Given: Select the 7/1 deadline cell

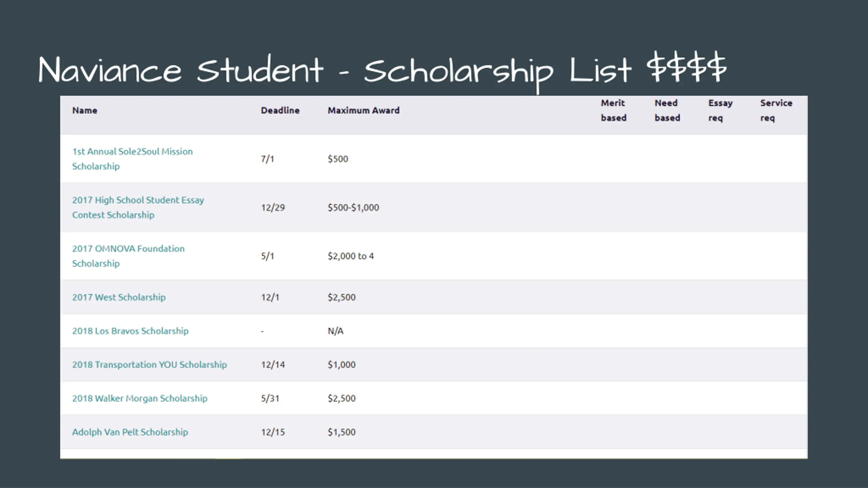Looking at the screenshot, I should [267, 159].
